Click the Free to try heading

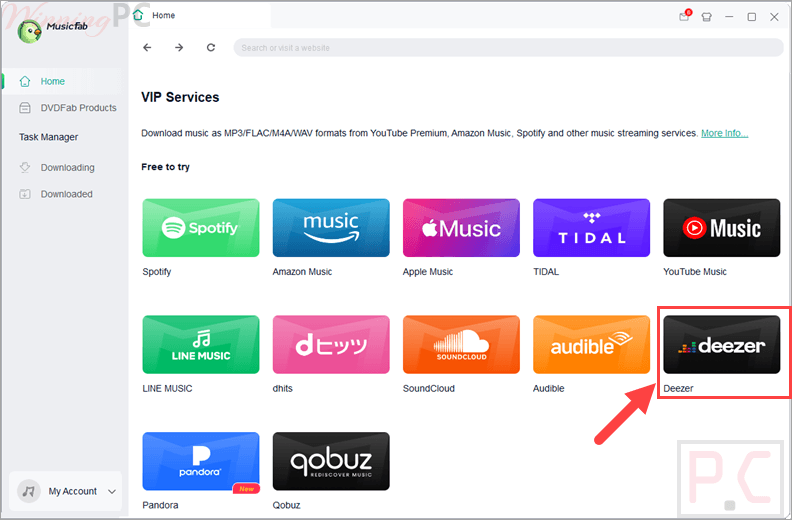click(165, 167)
